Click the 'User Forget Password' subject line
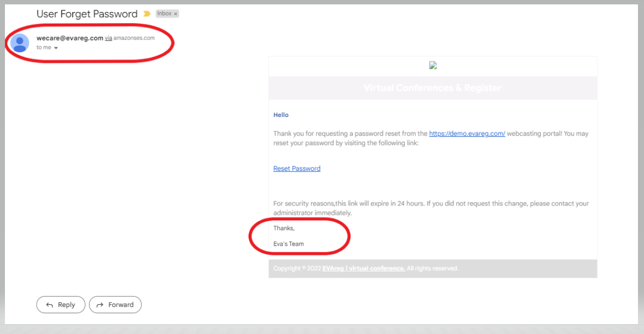The width and height of the screenshot is (644, 334). coord(87,14)
